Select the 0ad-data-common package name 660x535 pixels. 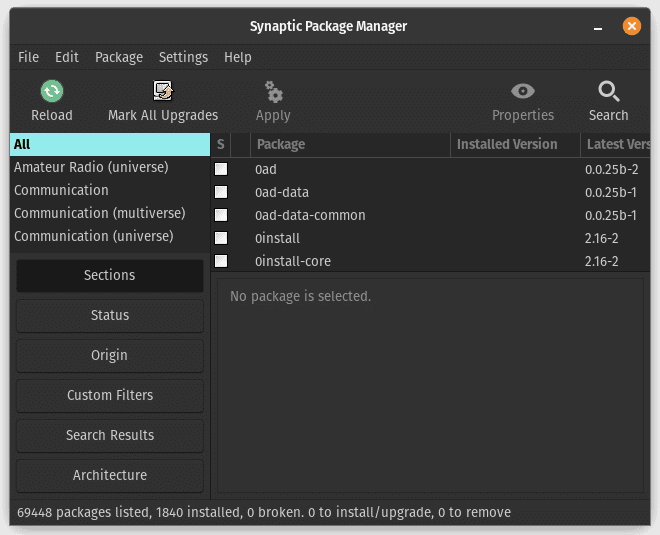(x=310, y=215)
